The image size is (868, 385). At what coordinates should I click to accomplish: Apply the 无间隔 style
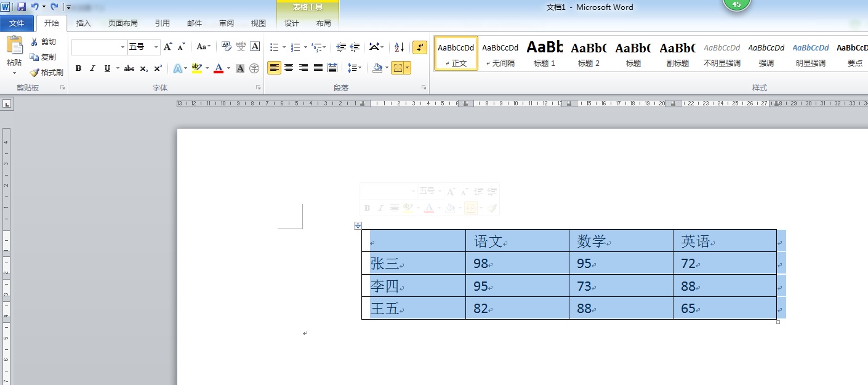tap(500, 53)
